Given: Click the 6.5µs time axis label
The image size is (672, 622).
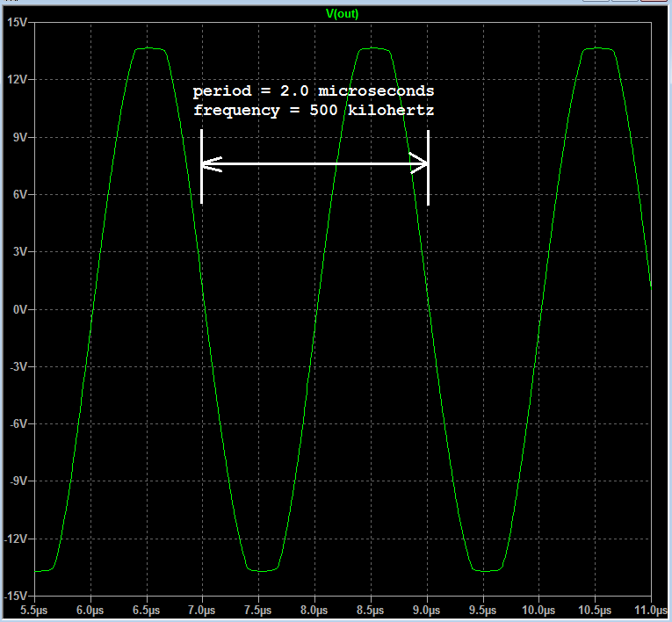Looking at the screenshot, I should (146, 611).
